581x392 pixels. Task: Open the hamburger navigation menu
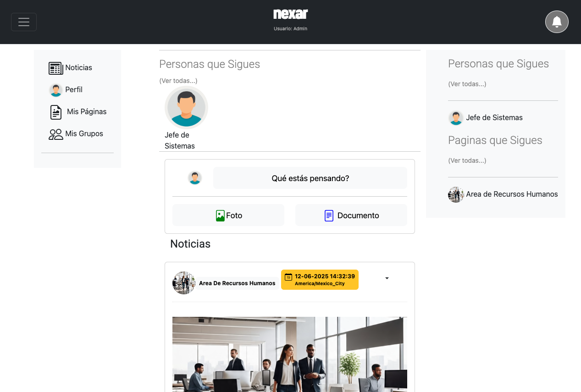(24, 22)
